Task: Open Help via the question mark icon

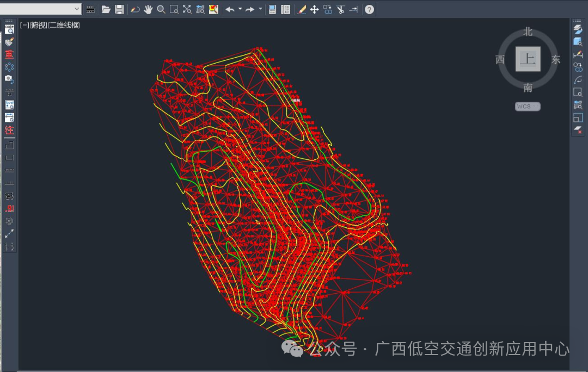Action: [369, 9]
